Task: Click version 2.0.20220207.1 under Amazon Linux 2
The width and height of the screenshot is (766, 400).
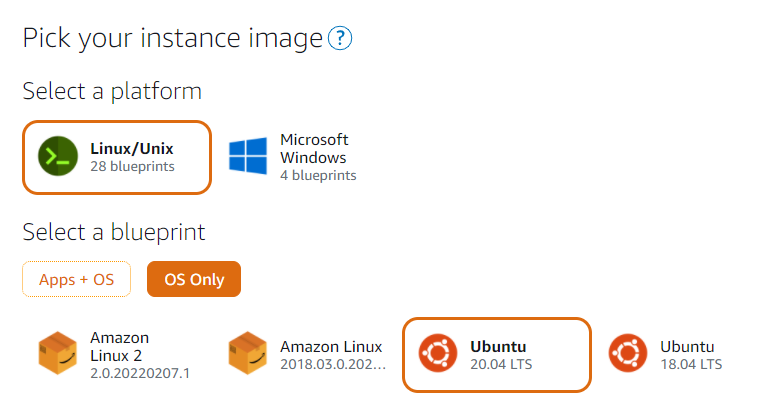Action: point(140,374)
